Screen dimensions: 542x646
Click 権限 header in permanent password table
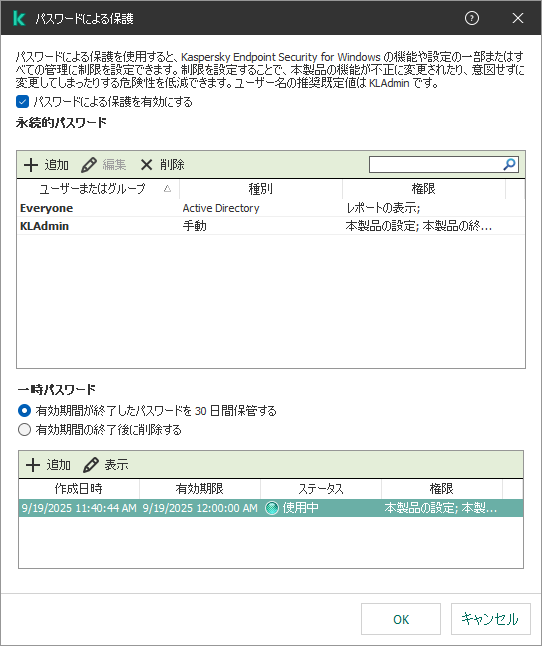pyautogui.click(x=423, y=189)
